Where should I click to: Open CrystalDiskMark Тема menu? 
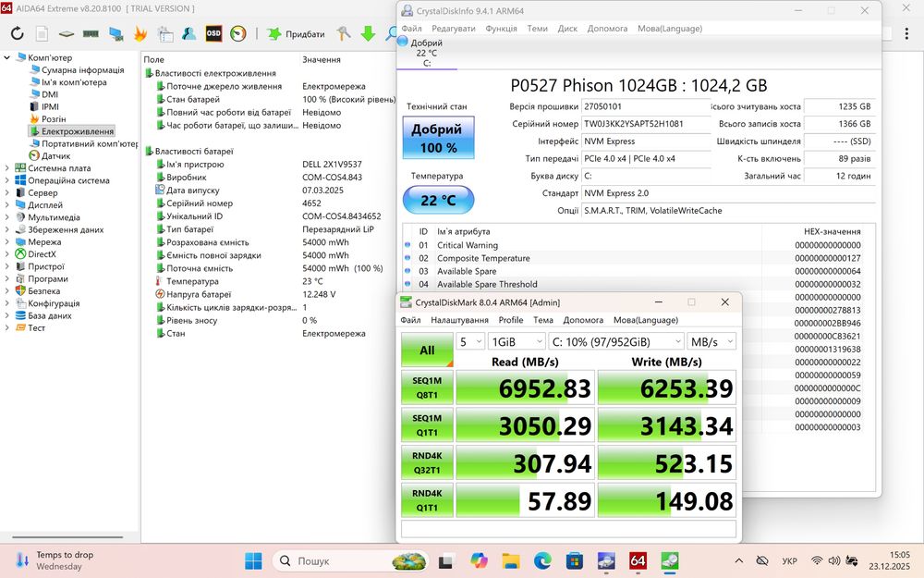543,320
